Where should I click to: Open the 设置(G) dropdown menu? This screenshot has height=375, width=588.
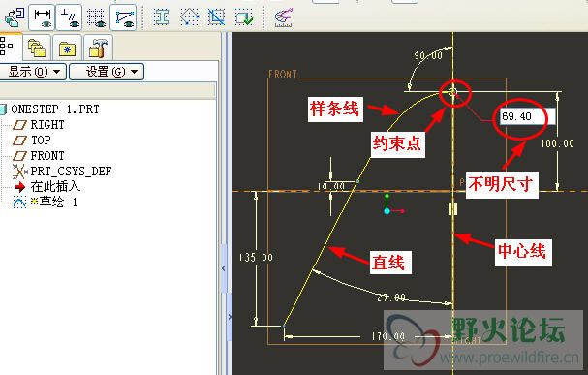click(x=107, y=72)
